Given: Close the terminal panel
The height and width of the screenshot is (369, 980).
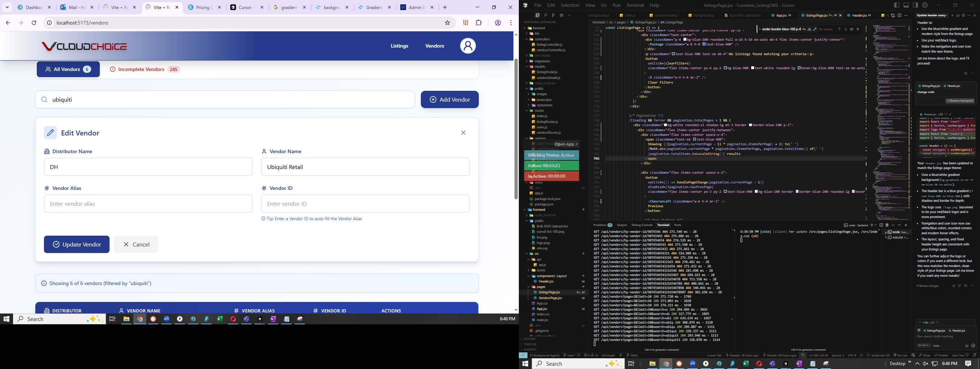Looking at the screenshot, I should click(906, 225).
